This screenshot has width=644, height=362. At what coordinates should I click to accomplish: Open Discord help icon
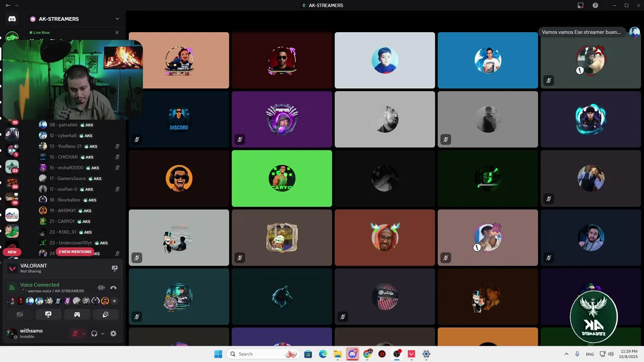(595, 5)
